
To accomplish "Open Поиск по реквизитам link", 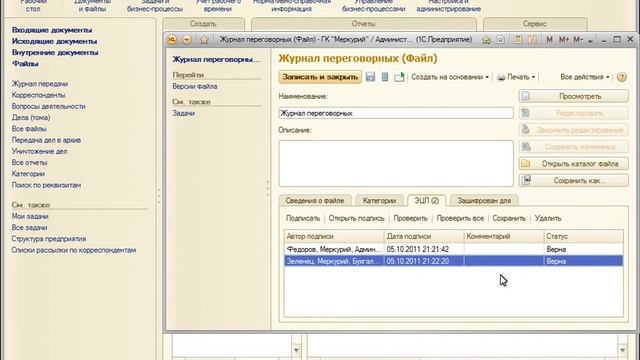I will click(x=46, y=185).
